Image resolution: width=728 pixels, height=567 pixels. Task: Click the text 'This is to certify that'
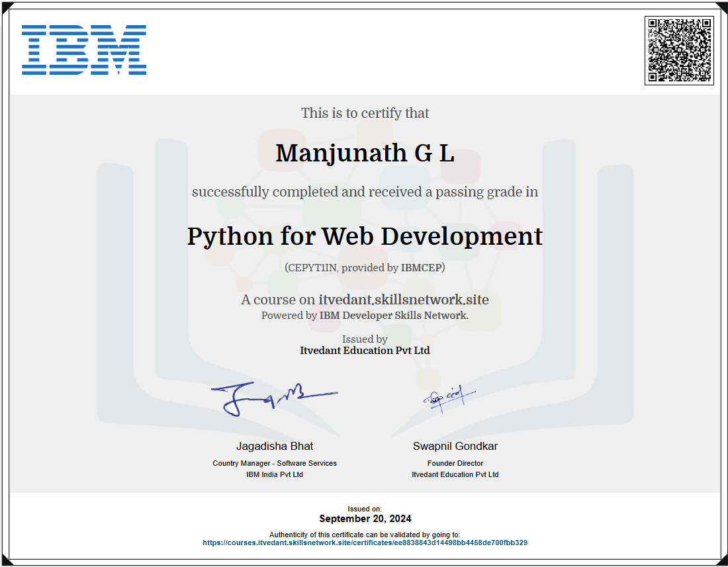(365, 113)
